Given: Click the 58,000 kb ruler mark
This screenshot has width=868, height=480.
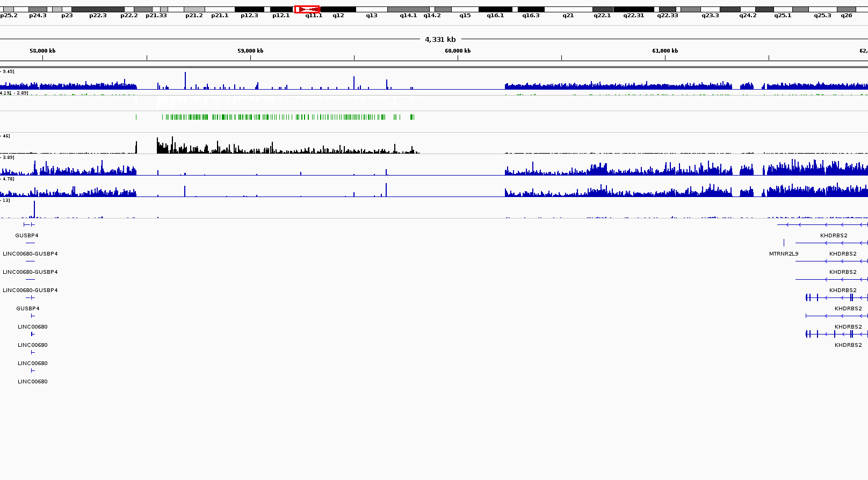Looking at the screenshot, I should (x=42, y=51).
